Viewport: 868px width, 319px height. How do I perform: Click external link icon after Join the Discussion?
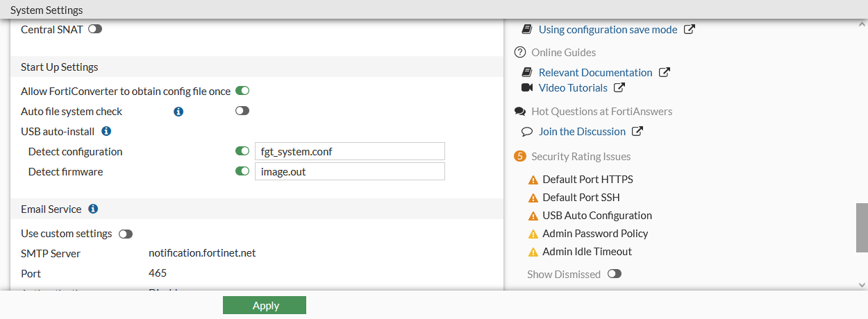(637, 131)
